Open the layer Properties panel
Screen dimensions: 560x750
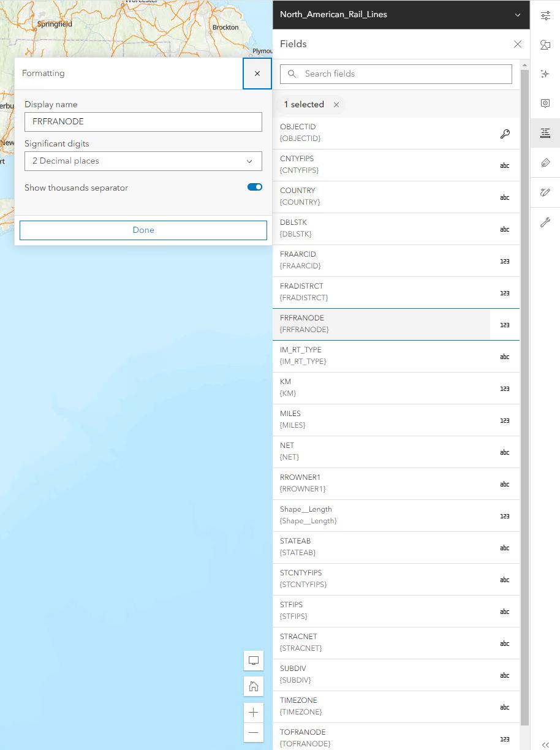click(x=545, y=15)
